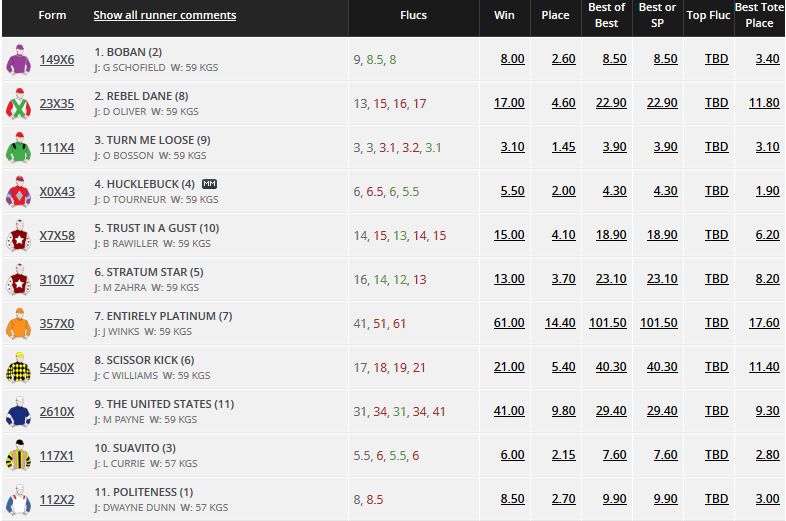Click Suavito's black and yellow striped silk
Viewport: 786px width, 521px height.
click(x=17, y=456)
